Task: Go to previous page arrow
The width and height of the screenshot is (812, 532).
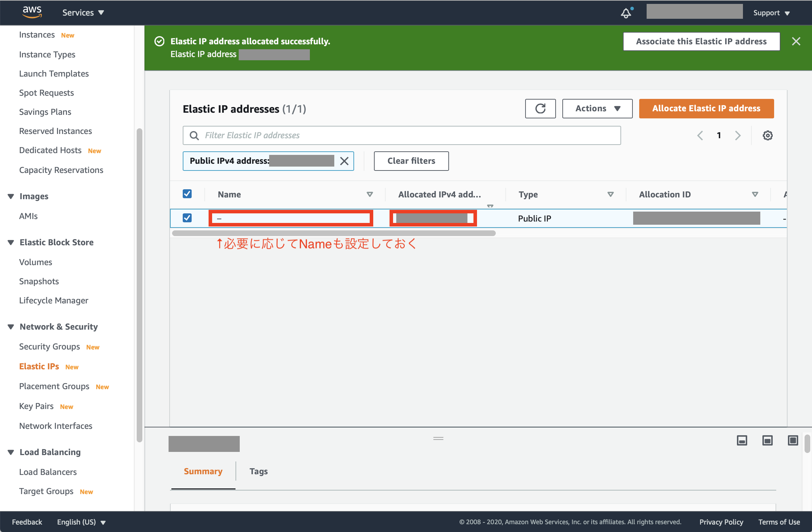Action: coord(700,135)
